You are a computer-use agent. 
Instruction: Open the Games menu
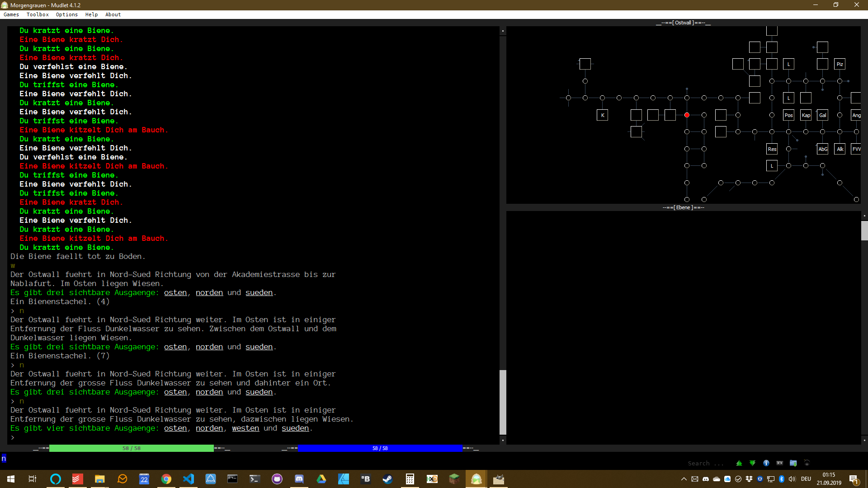(11, 14)
